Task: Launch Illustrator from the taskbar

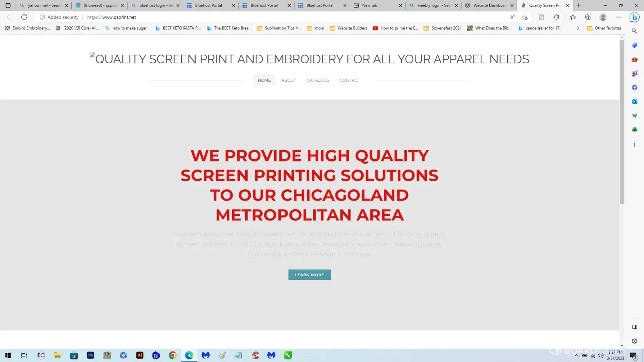Action: 140,355
